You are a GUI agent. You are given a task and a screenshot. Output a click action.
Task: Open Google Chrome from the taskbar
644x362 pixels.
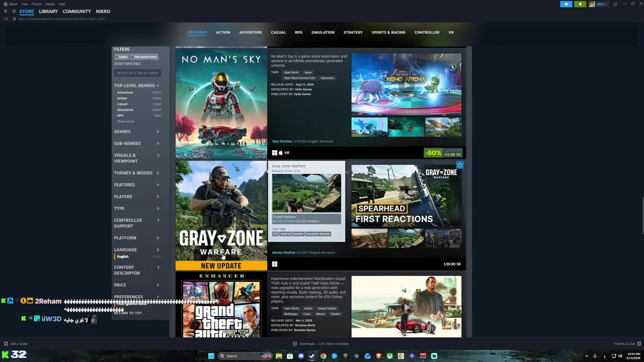coord(323,356)
